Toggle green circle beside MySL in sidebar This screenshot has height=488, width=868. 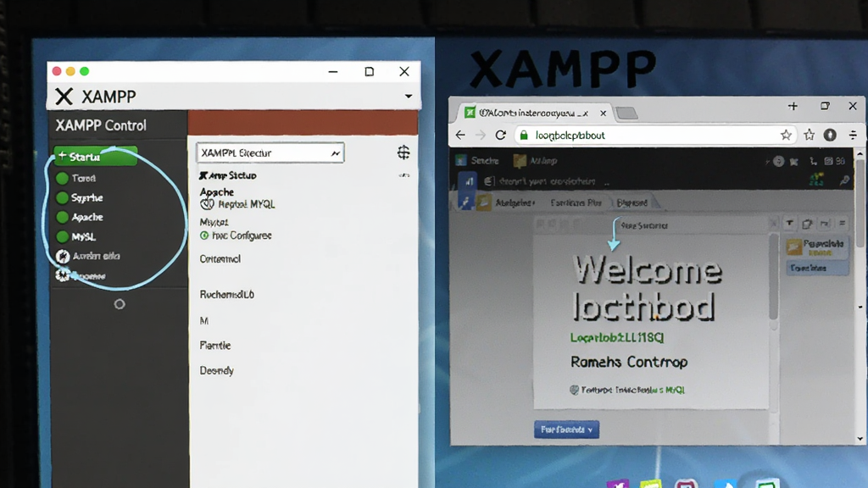62,237
